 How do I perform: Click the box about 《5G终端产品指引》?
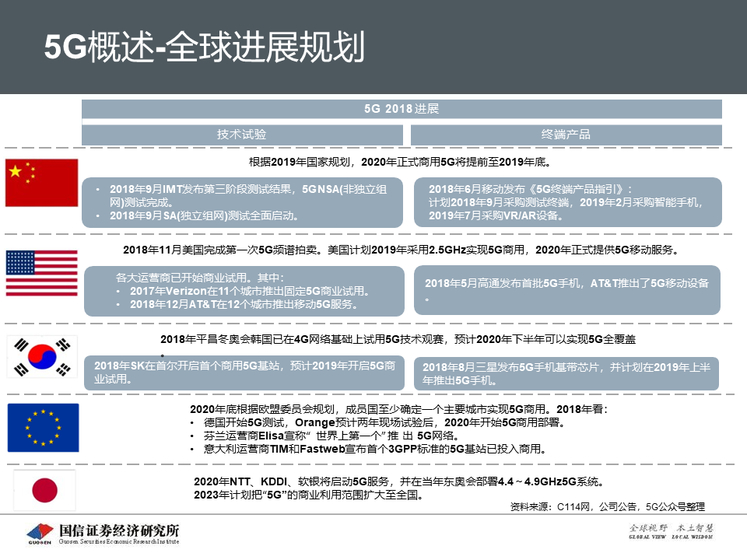pyautogui.click(x=567, y=202)
